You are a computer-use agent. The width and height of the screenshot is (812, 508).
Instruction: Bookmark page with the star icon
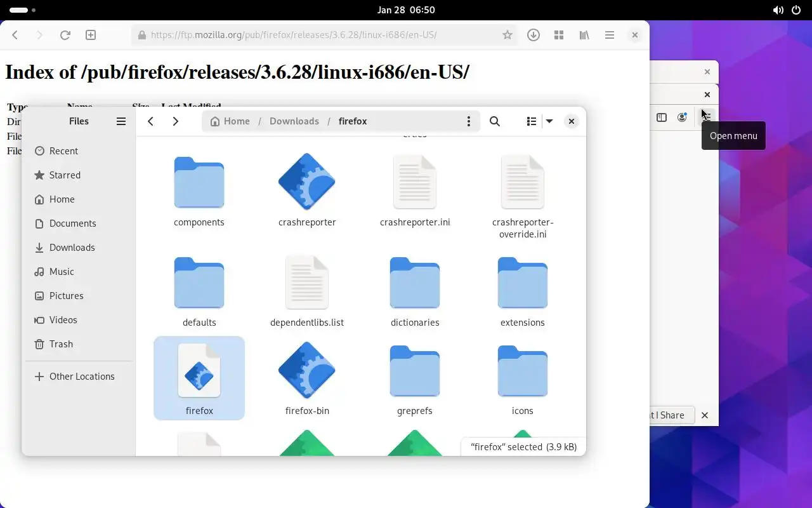point(507,36)
